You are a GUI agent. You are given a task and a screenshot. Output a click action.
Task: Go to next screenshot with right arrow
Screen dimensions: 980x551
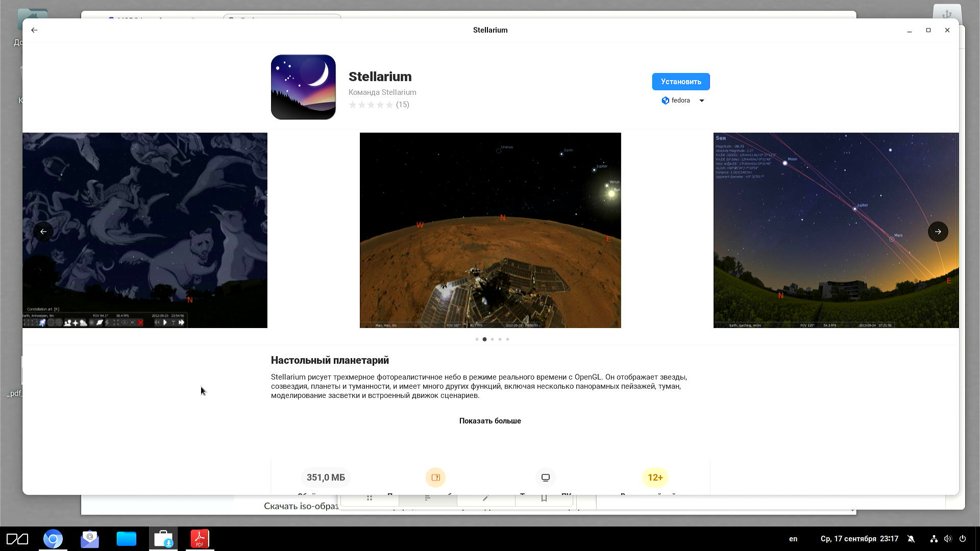(938, 232)
